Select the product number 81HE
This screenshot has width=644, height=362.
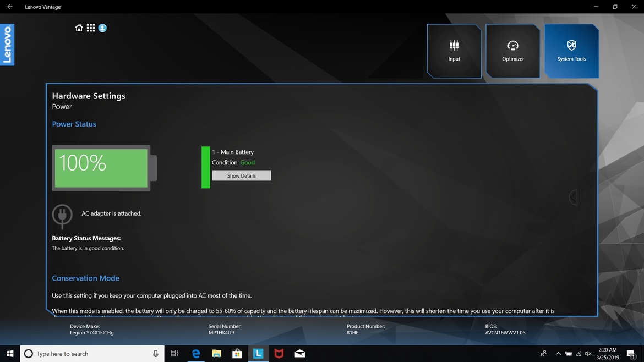[352, 333]
